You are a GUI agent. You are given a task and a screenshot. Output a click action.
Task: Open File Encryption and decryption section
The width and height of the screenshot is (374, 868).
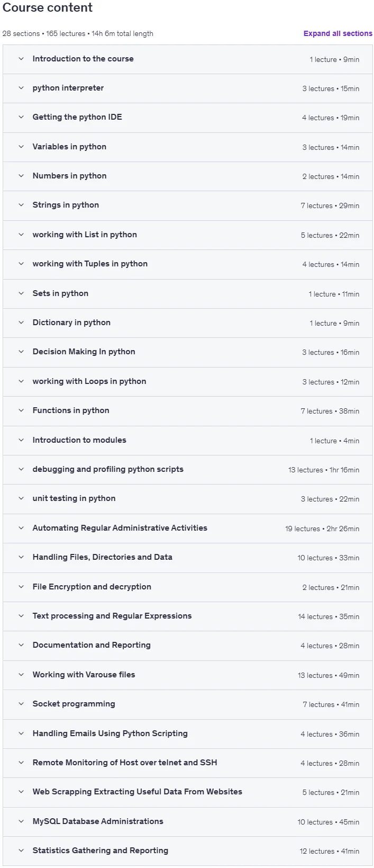pos(188,587)
